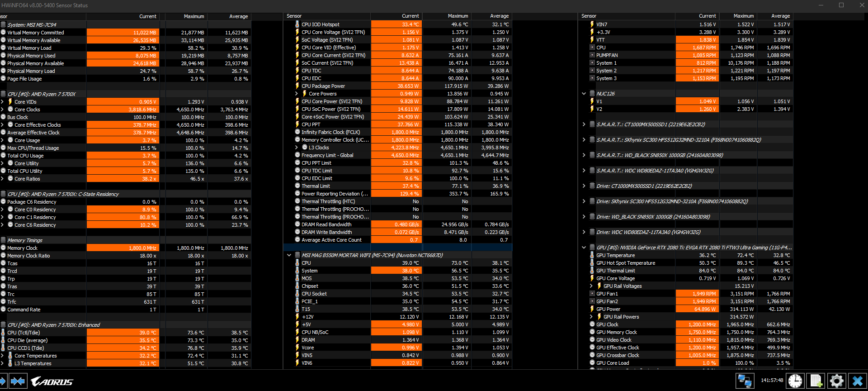Click Sensor column header above CPU IOD Hotspot
868x391 pixels.
pyautogui.click(x=327, y=16)
